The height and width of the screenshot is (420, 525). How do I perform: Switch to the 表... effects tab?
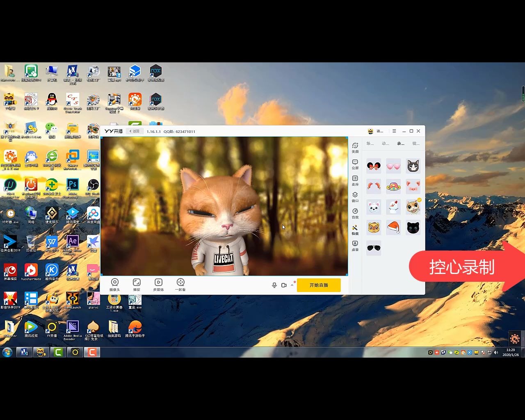(401, 143)
